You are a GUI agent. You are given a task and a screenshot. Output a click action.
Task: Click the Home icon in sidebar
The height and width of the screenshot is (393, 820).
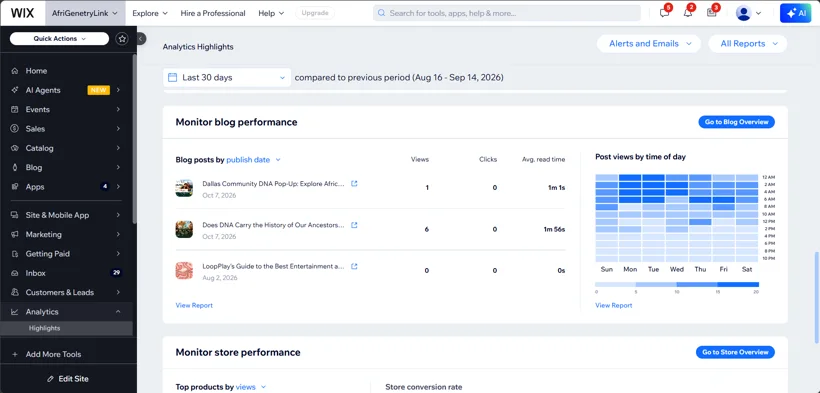15,71
